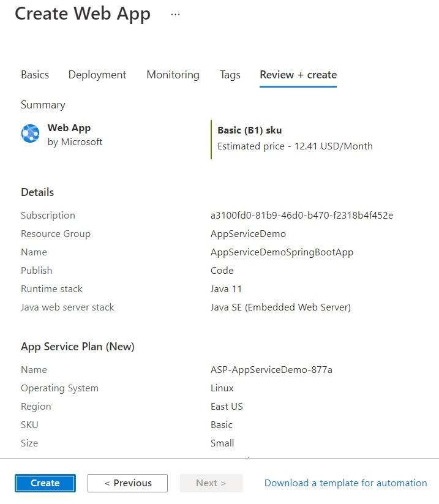
Task: Click the Resource Group label
Action: (x=56, y=234)
